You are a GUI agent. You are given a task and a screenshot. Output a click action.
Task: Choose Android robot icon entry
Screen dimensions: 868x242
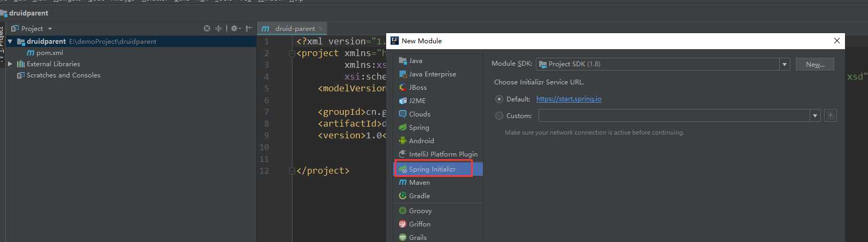403,141
